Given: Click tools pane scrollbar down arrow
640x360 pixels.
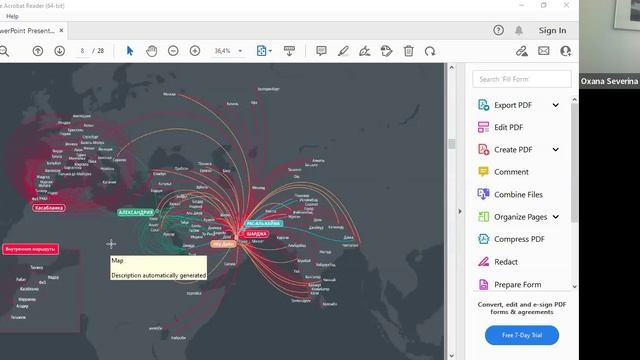Looking at the screenshot, I should point(574,287).
